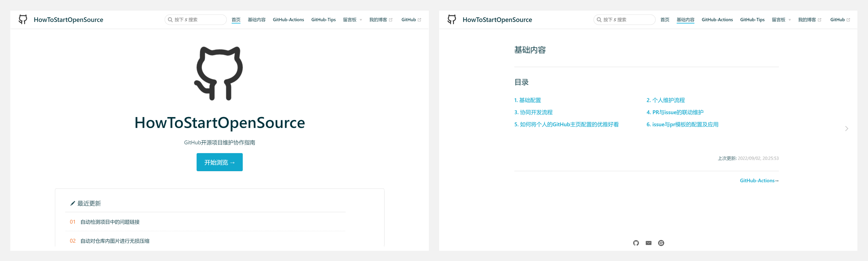
Task: Open the email envelope icon in footer
Action: (x=648, y=243)
